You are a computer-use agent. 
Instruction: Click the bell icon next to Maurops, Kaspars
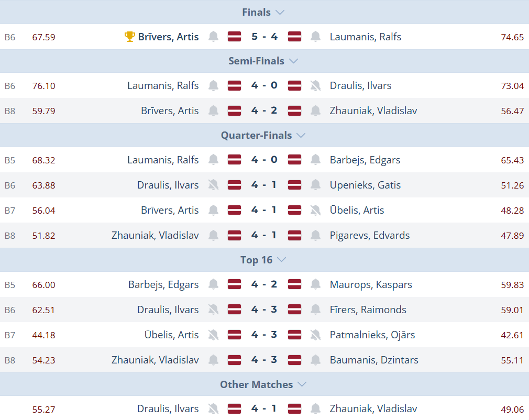(315, 284)
